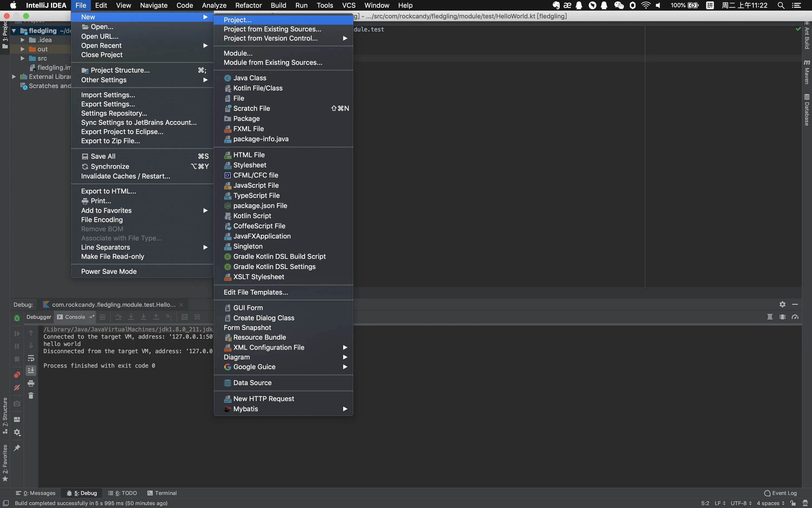Click Invalidate Caches / Restart...
Image resolution: width=812 pixels, height=508 pixels.
coord(142,176)
